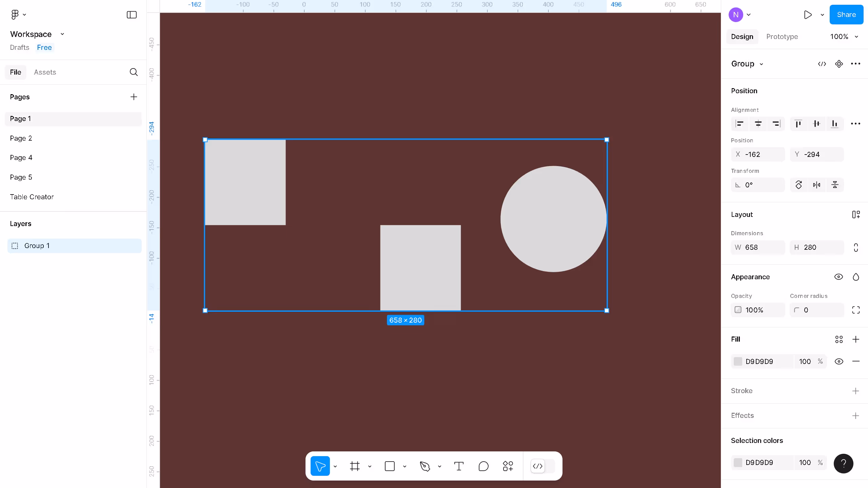Expand the Workspace dropdown

click(x=62, y=34)
